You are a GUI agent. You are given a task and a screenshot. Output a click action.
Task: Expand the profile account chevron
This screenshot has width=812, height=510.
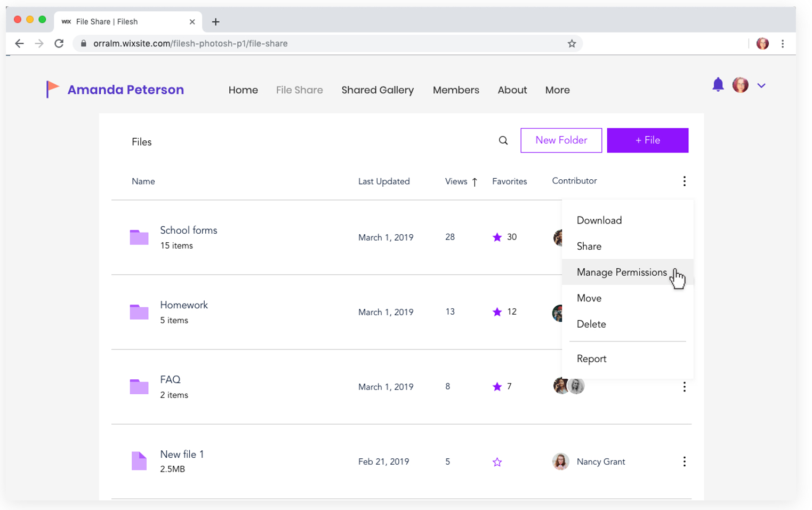[761, 85]
